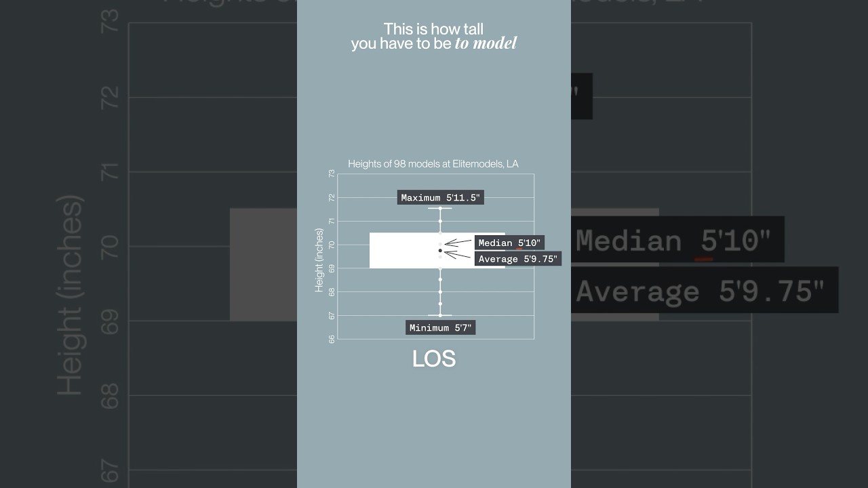
Task: Click the large background Height (inches) label
Action: pyautogui.click(x=70, y=296)
